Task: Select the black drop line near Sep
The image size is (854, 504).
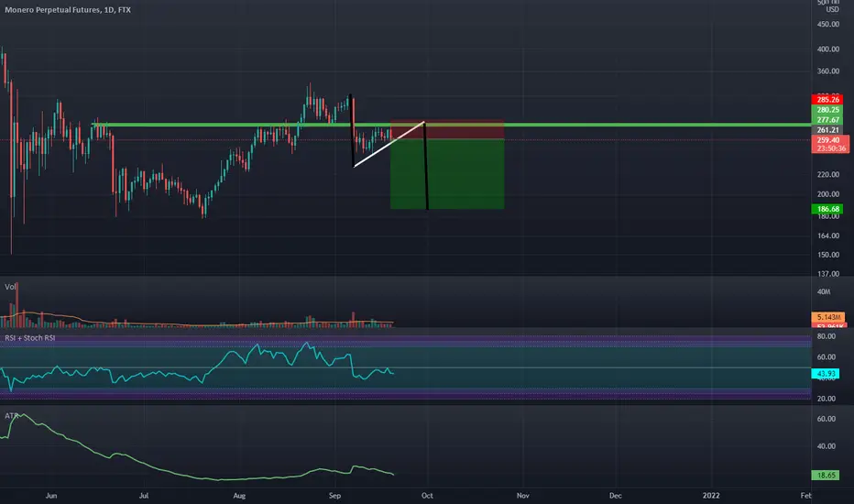Action: (x=352, y=131)
